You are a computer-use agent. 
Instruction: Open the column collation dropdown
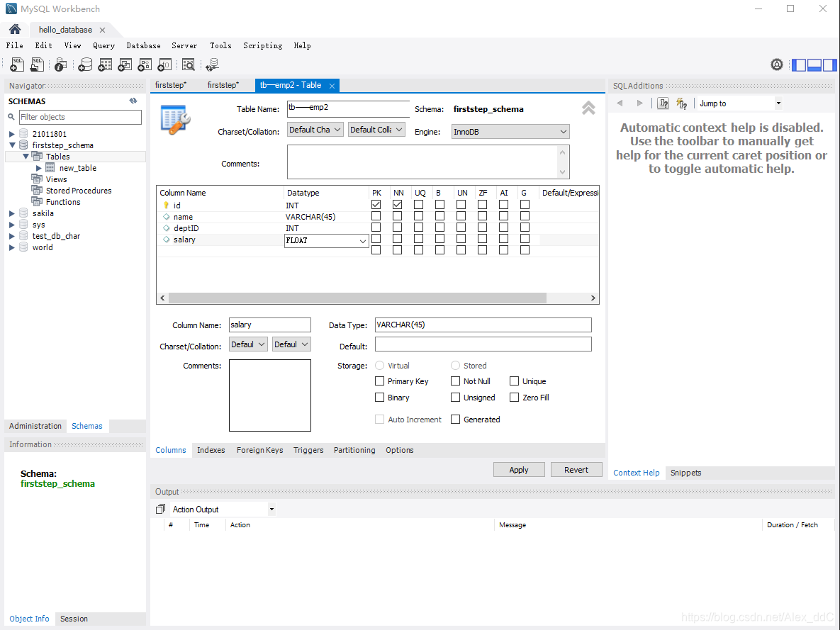(x=291, y=344)
